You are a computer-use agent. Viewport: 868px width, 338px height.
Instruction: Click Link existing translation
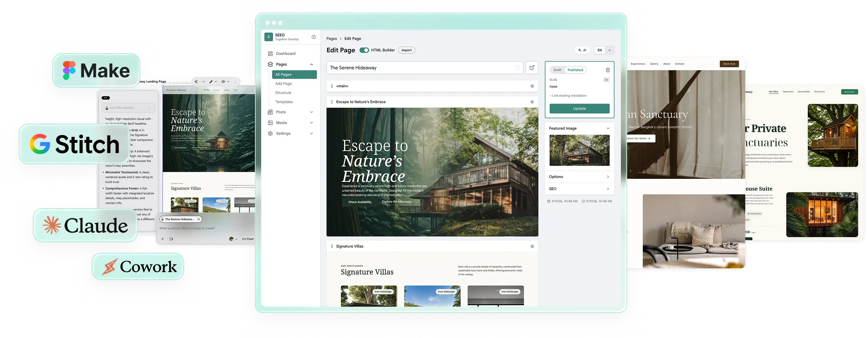568,95
